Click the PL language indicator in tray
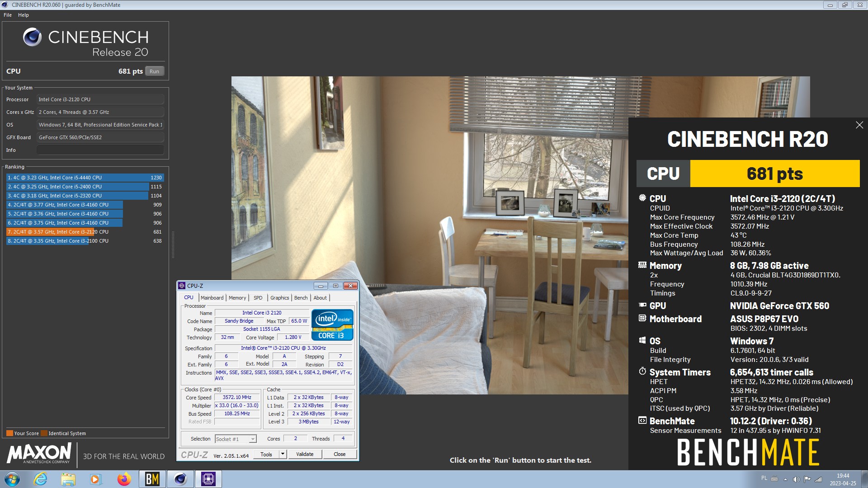868x488 pixels. (764, 478)
